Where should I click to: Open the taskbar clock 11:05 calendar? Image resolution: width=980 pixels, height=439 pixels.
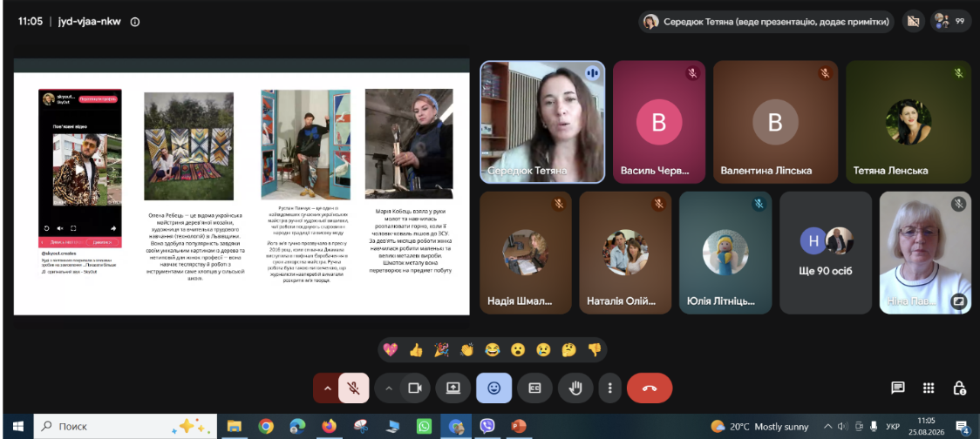tap(926, 426)
